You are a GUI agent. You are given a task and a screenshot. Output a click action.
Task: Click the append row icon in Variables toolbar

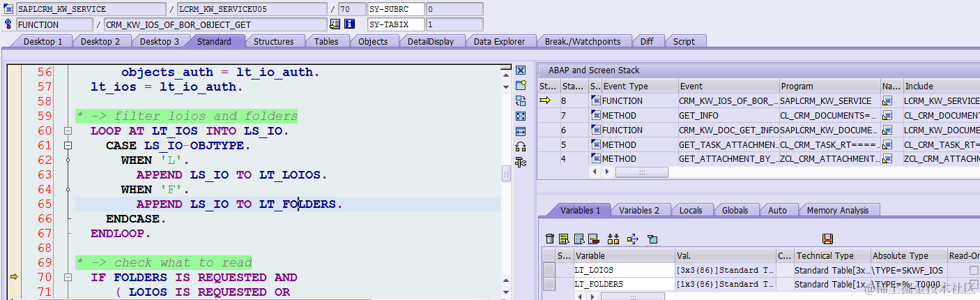tap(564, 239)
